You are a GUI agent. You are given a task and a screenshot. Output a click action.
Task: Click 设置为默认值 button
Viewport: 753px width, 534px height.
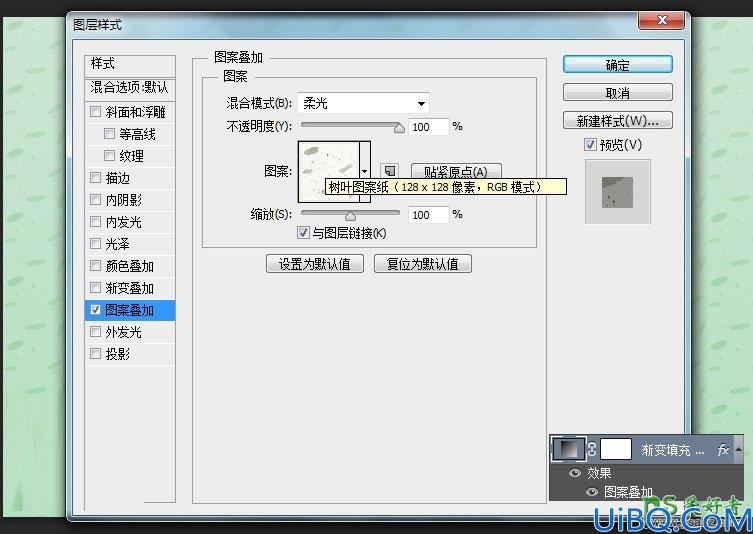[315, 264]
